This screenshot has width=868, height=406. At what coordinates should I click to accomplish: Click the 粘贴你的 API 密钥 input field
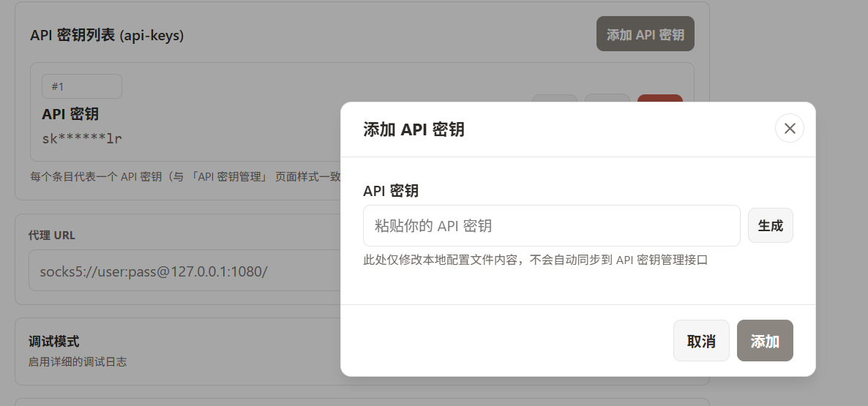pyautogui.click(x=551, y=226)
